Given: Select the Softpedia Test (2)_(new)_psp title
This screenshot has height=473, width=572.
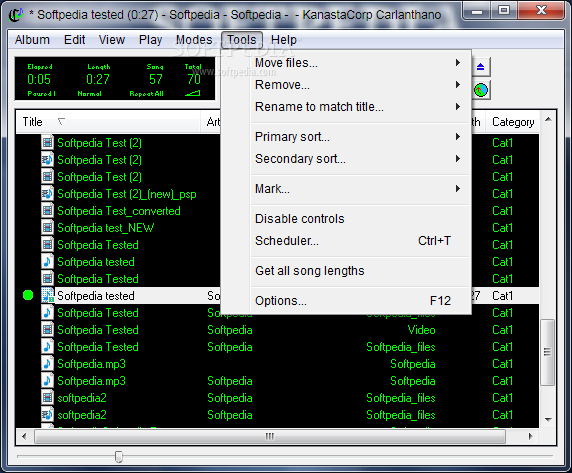Looking at the screenshot, I should click(127, 194).
